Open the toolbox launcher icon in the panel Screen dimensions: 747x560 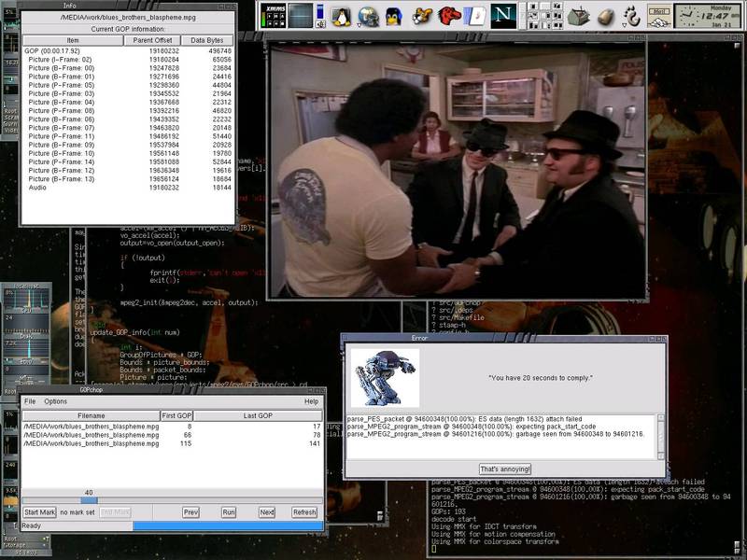coord(578,17)
